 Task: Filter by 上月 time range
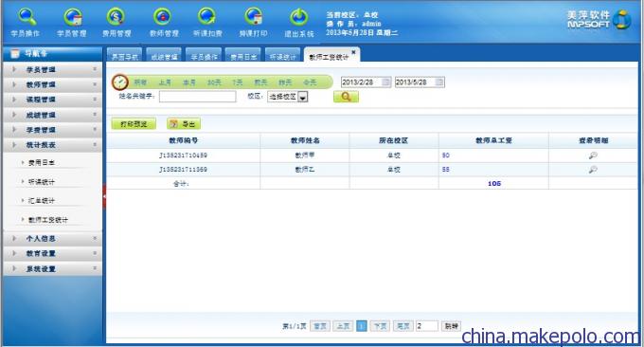pos(165,82)
